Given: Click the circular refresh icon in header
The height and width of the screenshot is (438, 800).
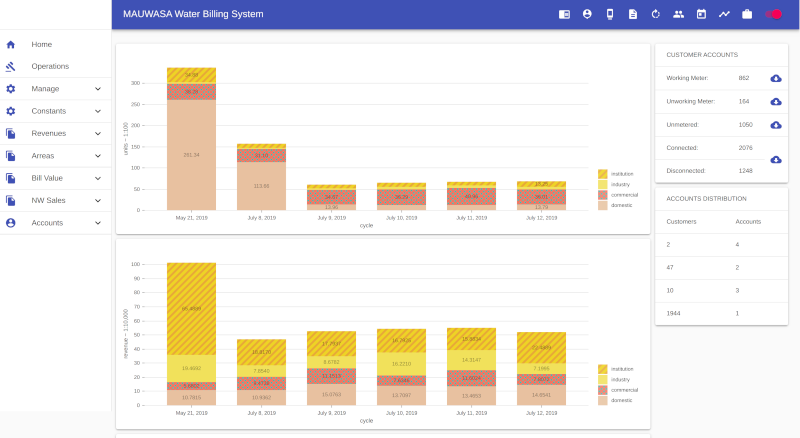Looking at the screenshot, I should 656,14.
